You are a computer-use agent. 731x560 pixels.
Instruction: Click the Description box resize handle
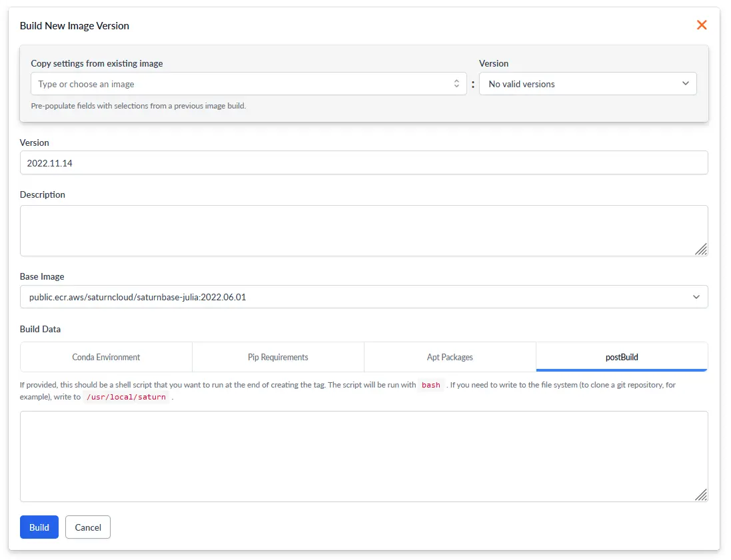pos(701,249)
